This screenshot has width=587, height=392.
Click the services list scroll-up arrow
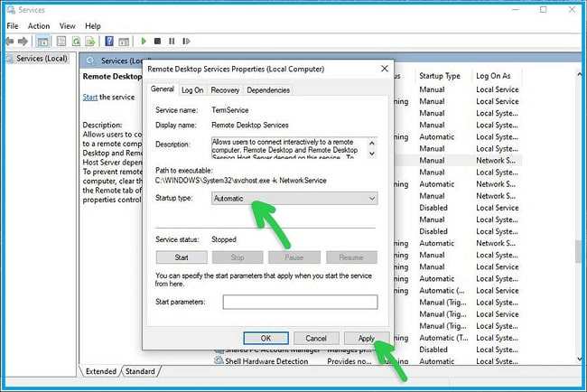pos(580,75)
